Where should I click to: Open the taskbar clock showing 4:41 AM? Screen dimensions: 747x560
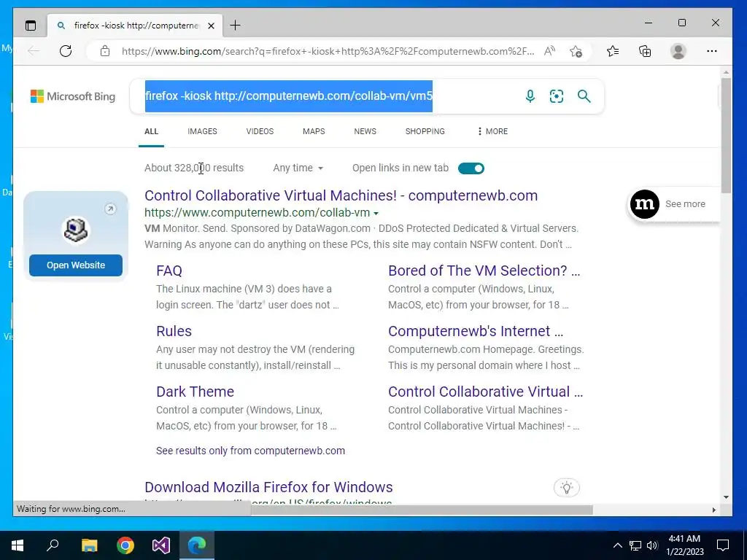click(684, 545)
